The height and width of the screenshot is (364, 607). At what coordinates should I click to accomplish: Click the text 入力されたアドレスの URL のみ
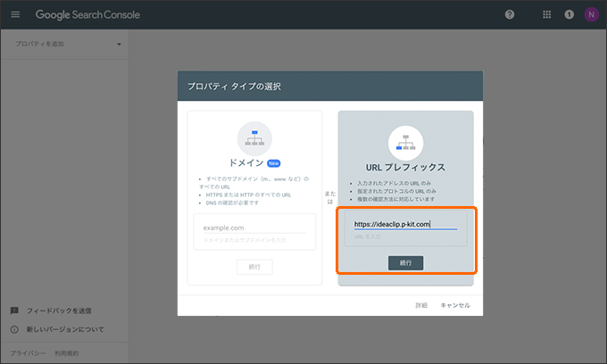pos(394,184)
